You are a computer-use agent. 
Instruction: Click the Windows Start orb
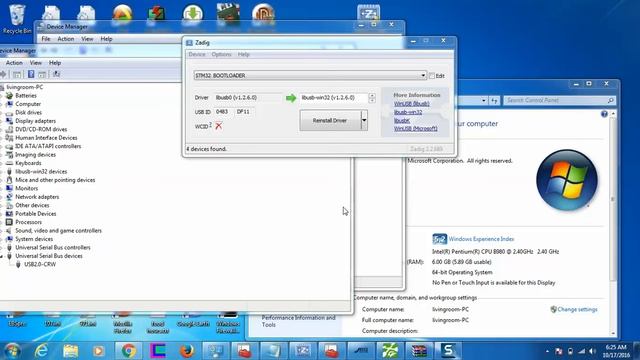click(12, 351)
